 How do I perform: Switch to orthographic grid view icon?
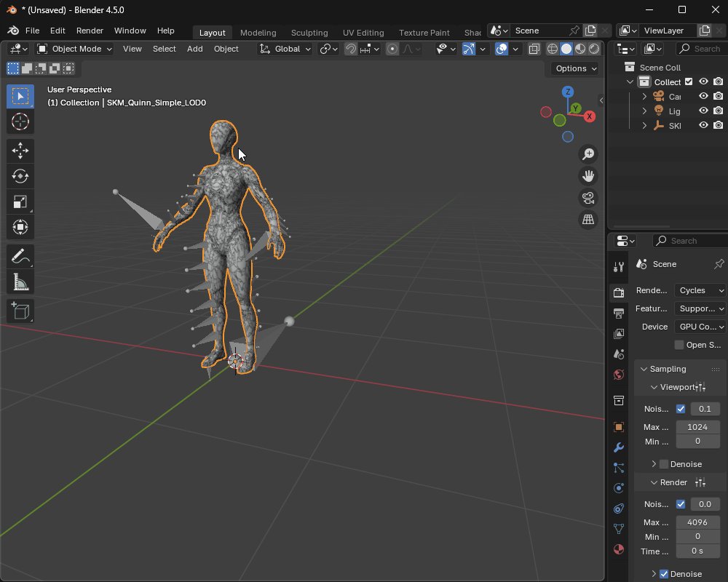588,220
